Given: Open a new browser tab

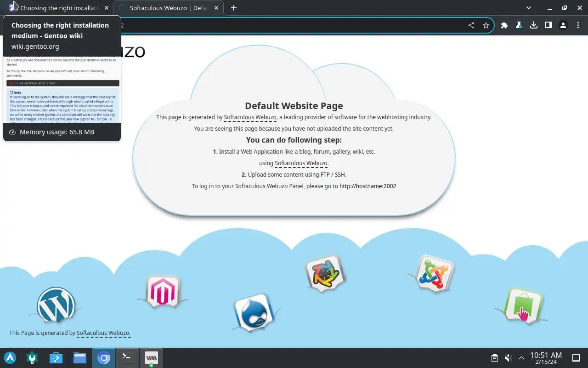Looking at the screenshot, I should click(234, 8).
